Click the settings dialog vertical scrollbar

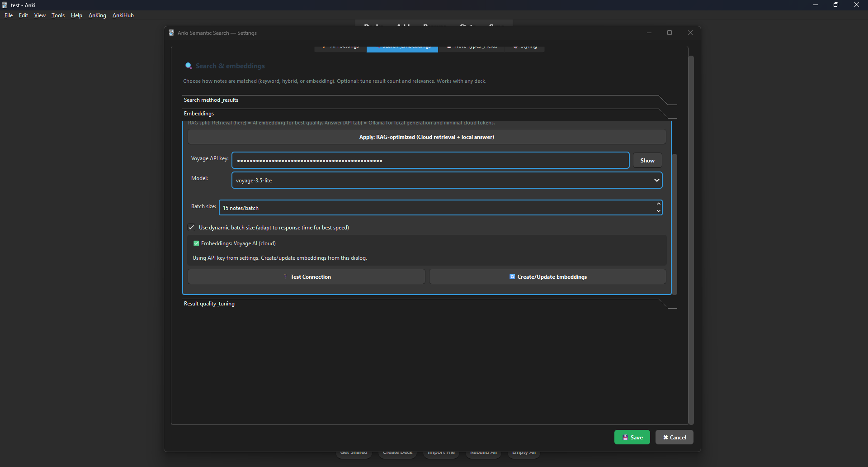point(691,240)
